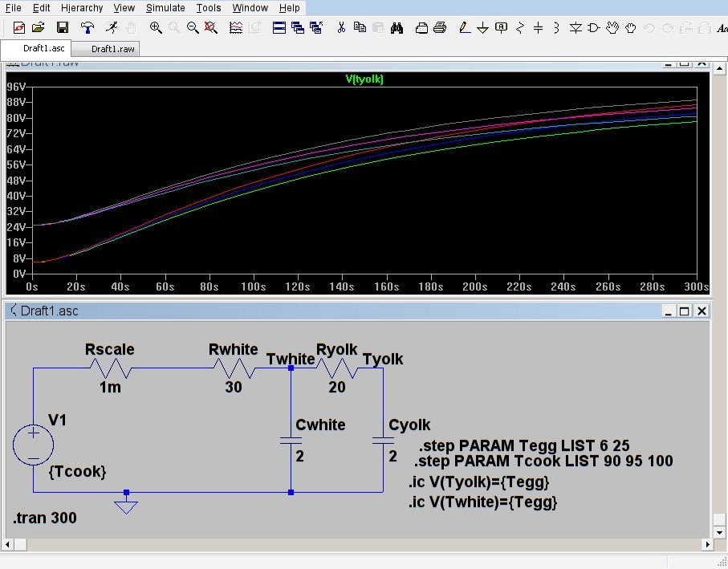The width and height of the screenshot is (728, 569).
Task: Choose the diode component tool
Action: 575,27
